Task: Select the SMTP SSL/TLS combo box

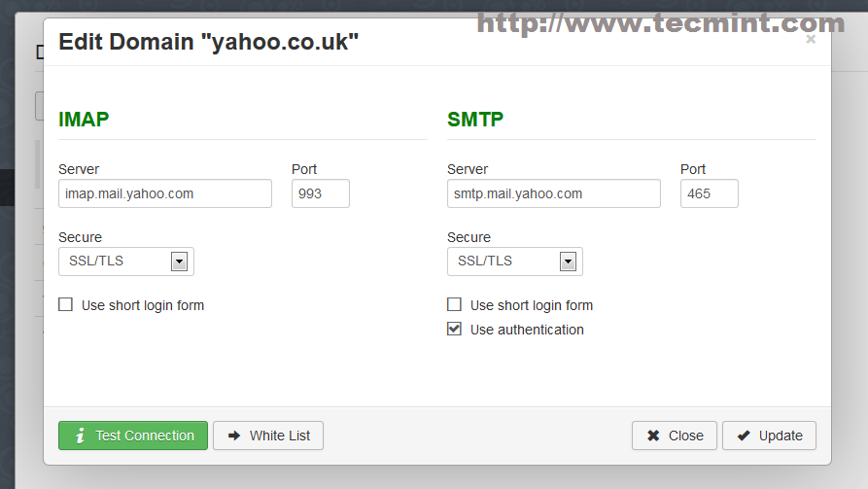Action: 503,262
